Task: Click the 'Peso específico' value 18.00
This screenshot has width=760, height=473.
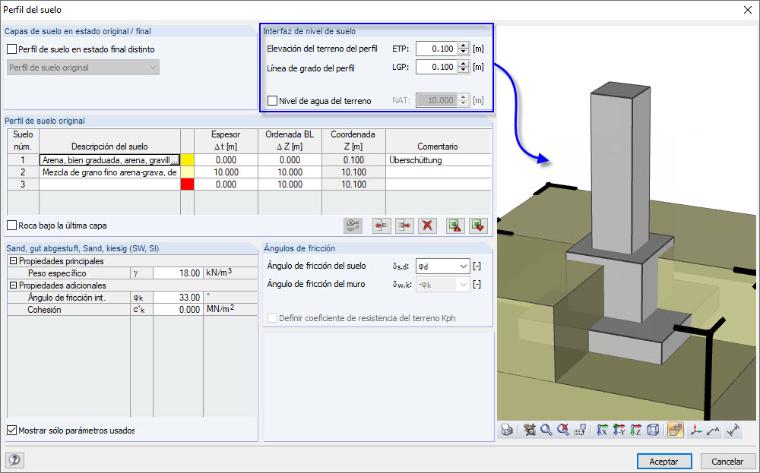Action: click(x=177, y=273)
